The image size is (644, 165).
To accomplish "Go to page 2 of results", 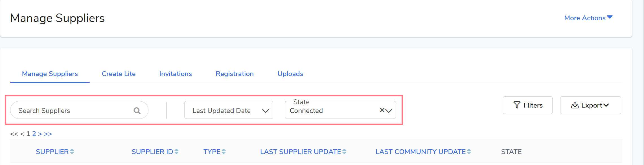I will 34,134.
